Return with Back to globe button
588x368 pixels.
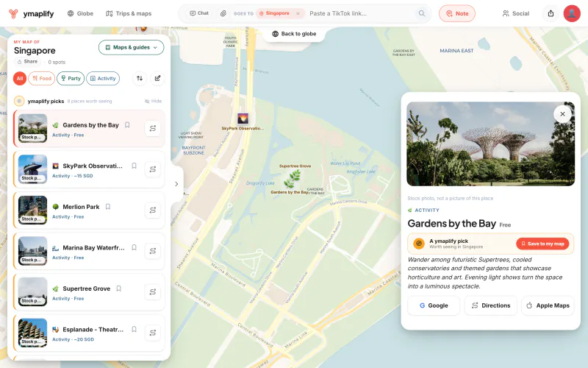coord(294,34)
